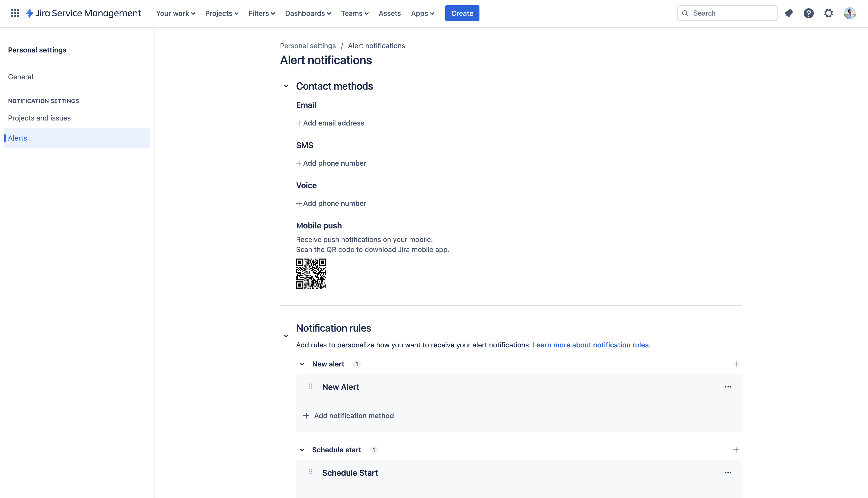Open the more actions menu for Schedule Start rule
The height and width of the screenshot is (498, 868).
[x=728, y=473]
